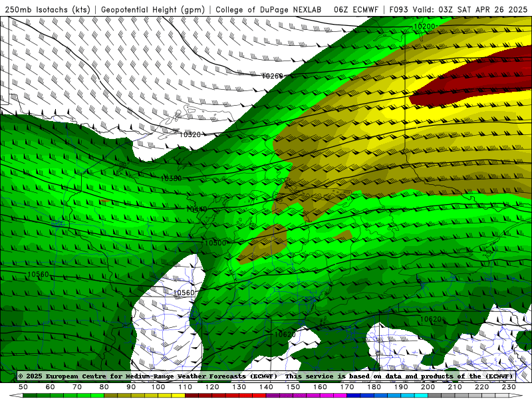The width and height of the screenshot is (532, 399).
Task: Click the bright yellow swatch ending at 110
Action: point(178,396)
